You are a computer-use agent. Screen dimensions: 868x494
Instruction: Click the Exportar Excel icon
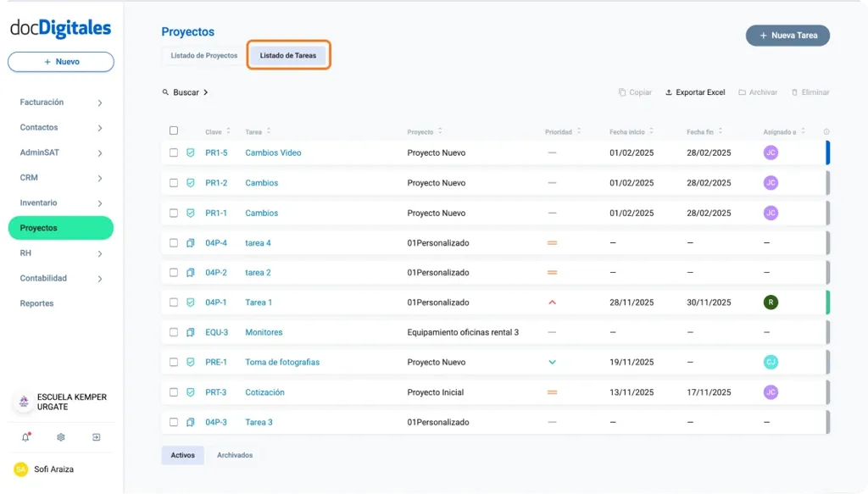[x=670, y=92]
